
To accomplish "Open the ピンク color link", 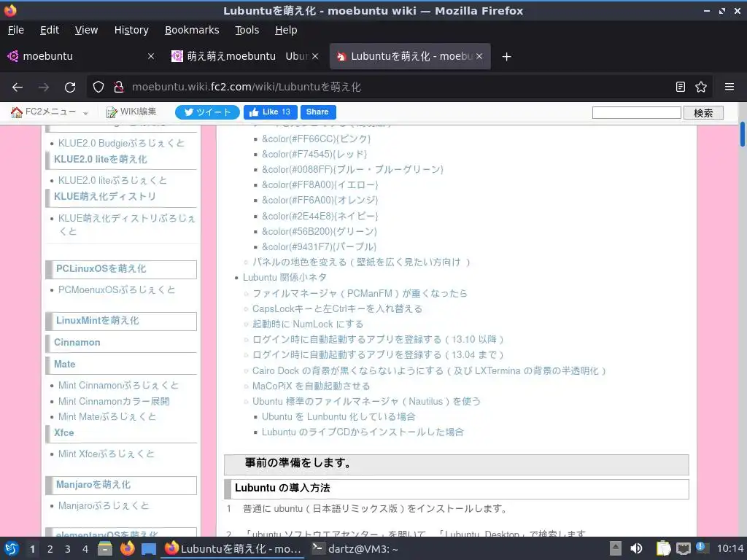I will tap(316, 139).
